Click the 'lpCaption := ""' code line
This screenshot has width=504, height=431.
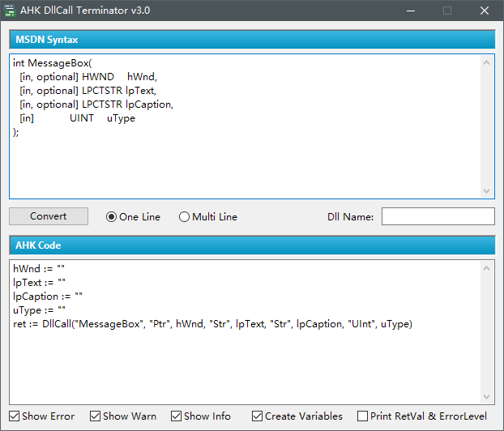48,296
